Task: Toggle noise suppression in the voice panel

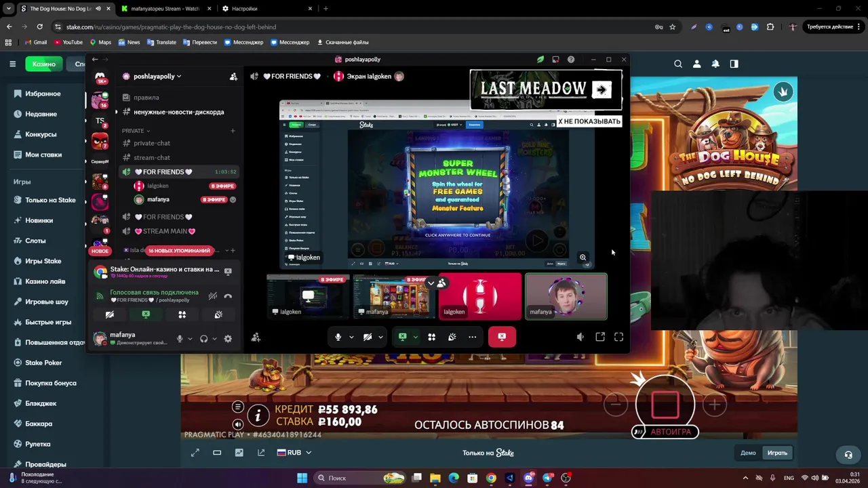Action: (212, 296)
